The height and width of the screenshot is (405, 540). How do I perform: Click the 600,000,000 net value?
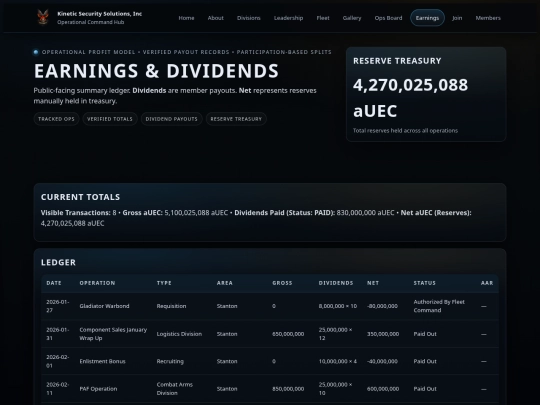pyautogui.click(x=383, y=389)
